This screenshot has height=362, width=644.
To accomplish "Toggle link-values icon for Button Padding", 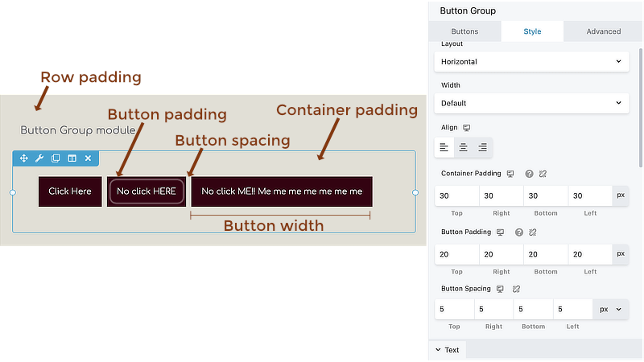I will click(x=533, y=232).
